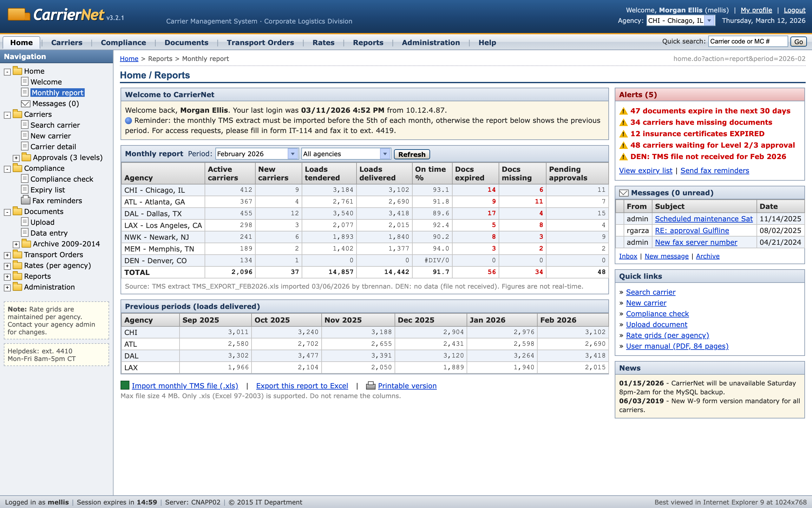
Task: Select Data entry in the navigation tree
Action: 49,233
